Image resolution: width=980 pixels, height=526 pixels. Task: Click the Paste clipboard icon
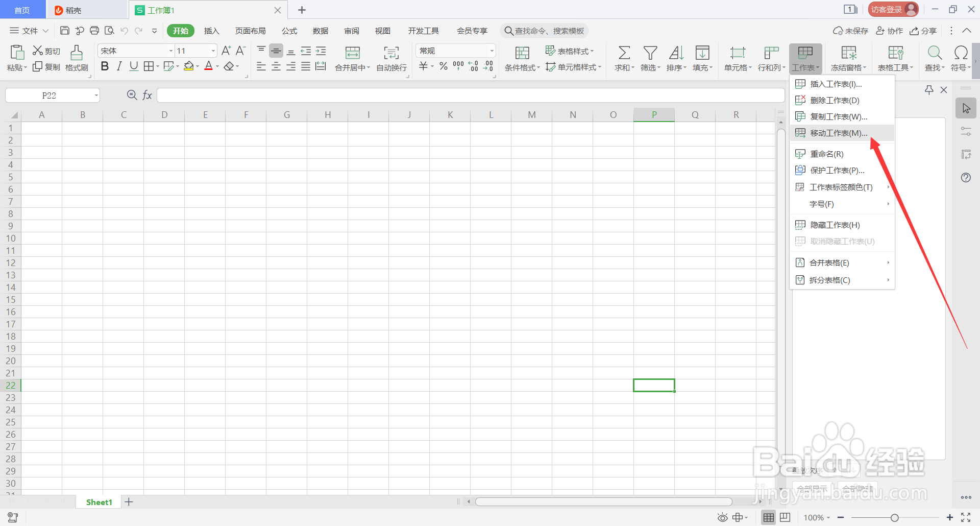pyautogui.click(x=17, y=53)
